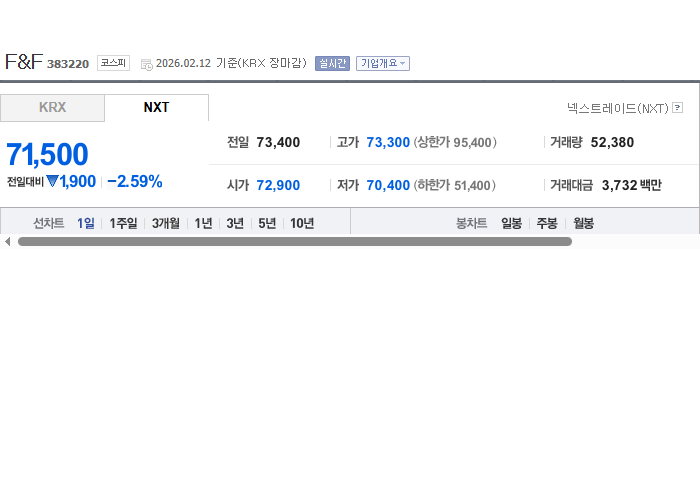Open the 넥스트레이드(NXT) help question-mark icon

tap(677, 108)
